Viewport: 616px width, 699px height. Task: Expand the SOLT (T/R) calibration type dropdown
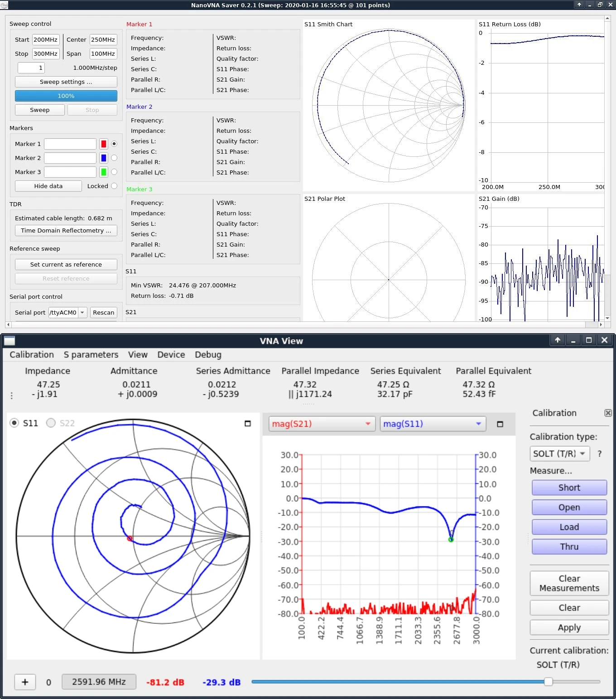tap(559, 454)
